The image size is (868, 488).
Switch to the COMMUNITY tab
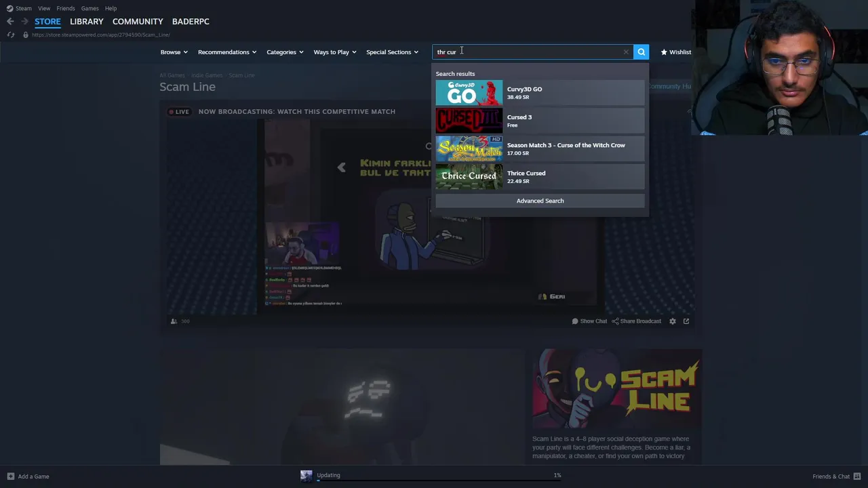coord(138,22)
